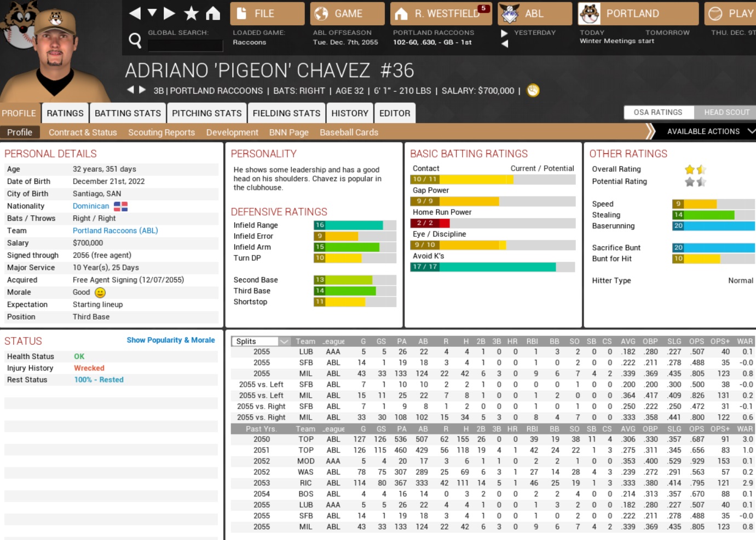The image size is (756, 540).
Task: Click Show Popularity & Morale link
Action: 171,340
